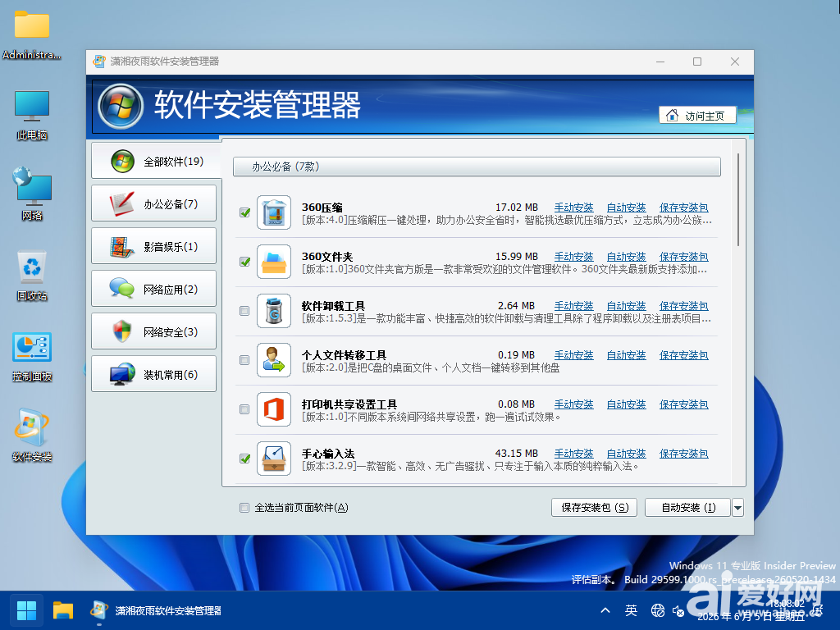Click the 打印机共享设置工具 Office icon
Image resolution: width=840 pixels, height=630 pixels.
click(x=274, y=410)
